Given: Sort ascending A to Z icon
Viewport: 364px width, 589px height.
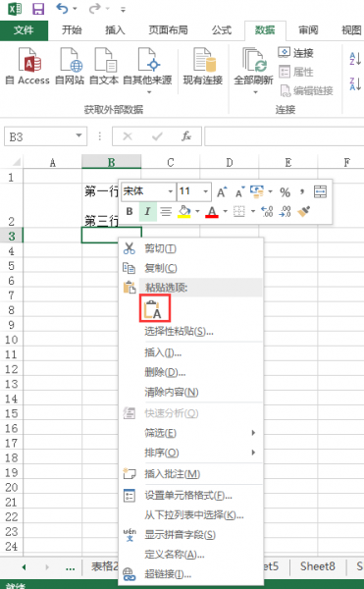Looking at the screenshot, I should click(355, 59).
